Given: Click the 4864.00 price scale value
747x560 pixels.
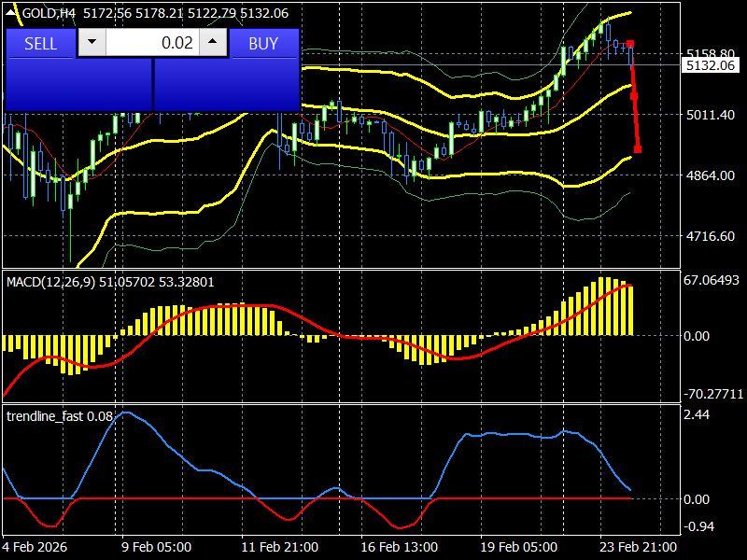Looking at the screenshot, I should click(711, 175).
